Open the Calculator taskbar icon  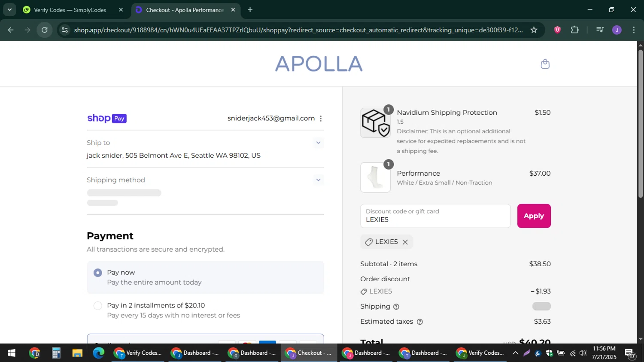[56, 353]
